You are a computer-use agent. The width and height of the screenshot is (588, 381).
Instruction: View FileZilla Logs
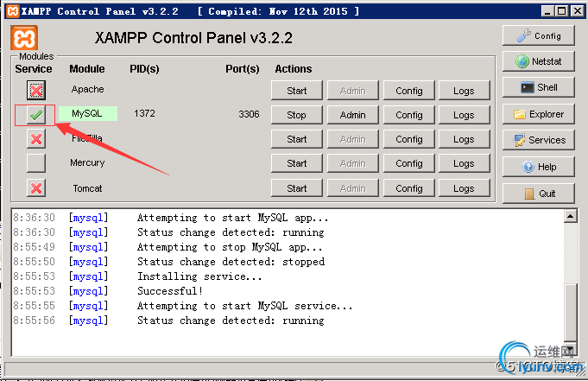pos(465,139)
